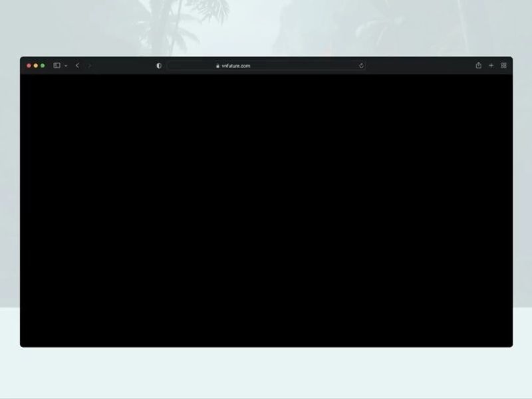Go forward to the next page

[x=89, y=65]
